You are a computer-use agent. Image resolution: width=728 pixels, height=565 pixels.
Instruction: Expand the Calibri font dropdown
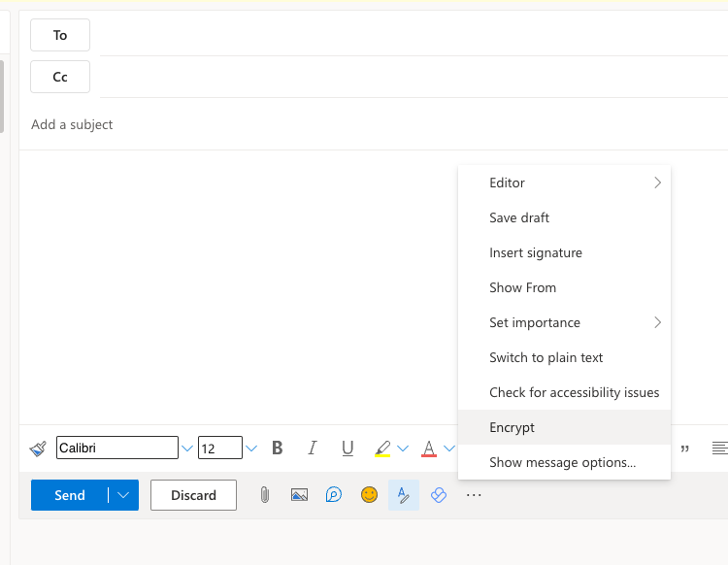pyautogui.click(x=186, y=449)
